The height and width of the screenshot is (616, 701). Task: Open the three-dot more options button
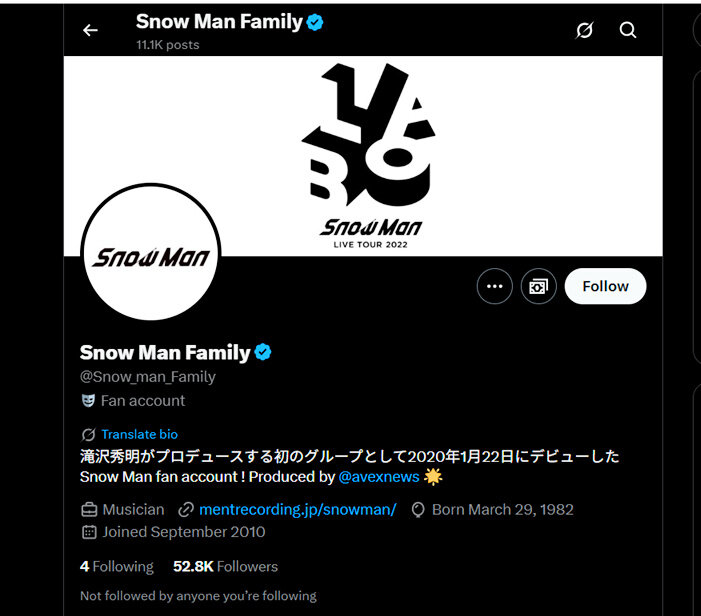494,286
